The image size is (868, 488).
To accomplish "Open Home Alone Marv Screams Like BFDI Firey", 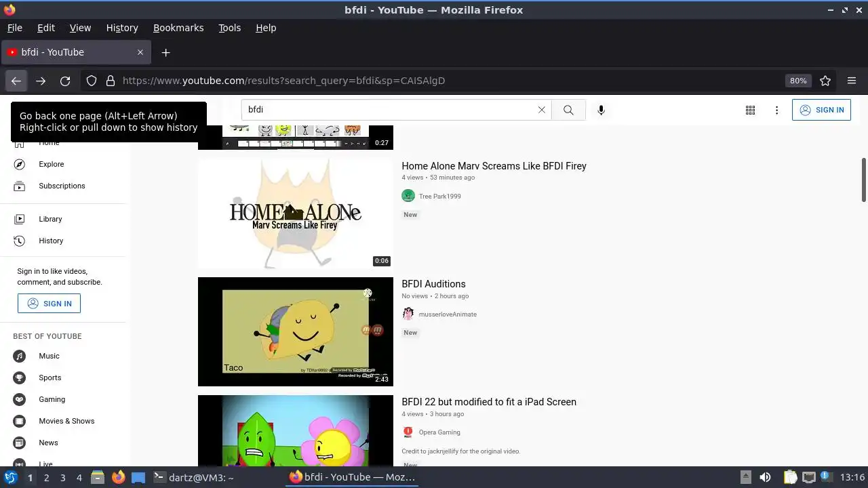I will (494, 166).
